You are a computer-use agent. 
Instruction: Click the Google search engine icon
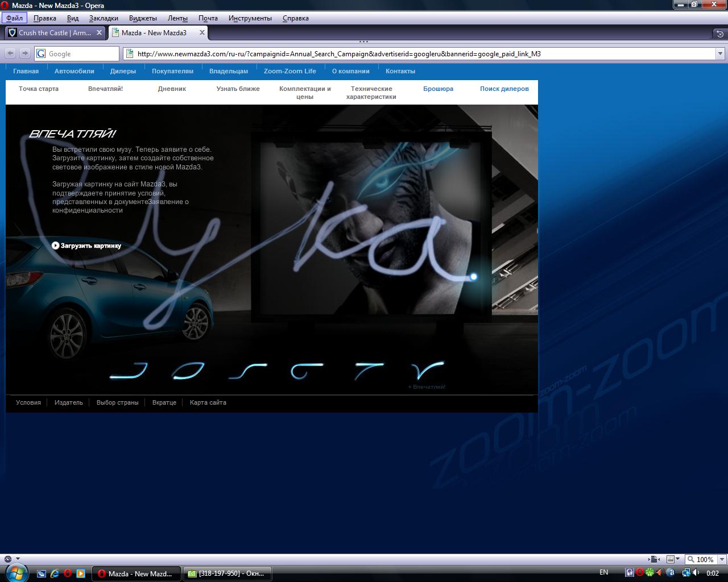click(x=41, y=53)
